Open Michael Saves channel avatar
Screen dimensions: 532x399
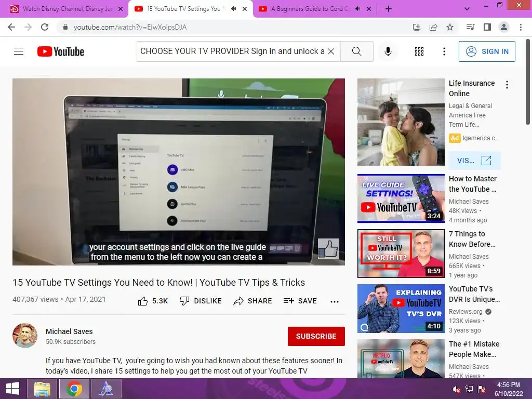coord(25,336)
